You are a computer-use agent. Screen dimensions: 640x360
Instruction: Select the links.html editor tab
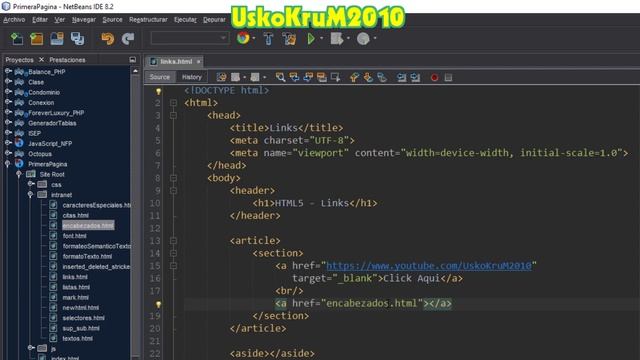(x=176, y=62)
